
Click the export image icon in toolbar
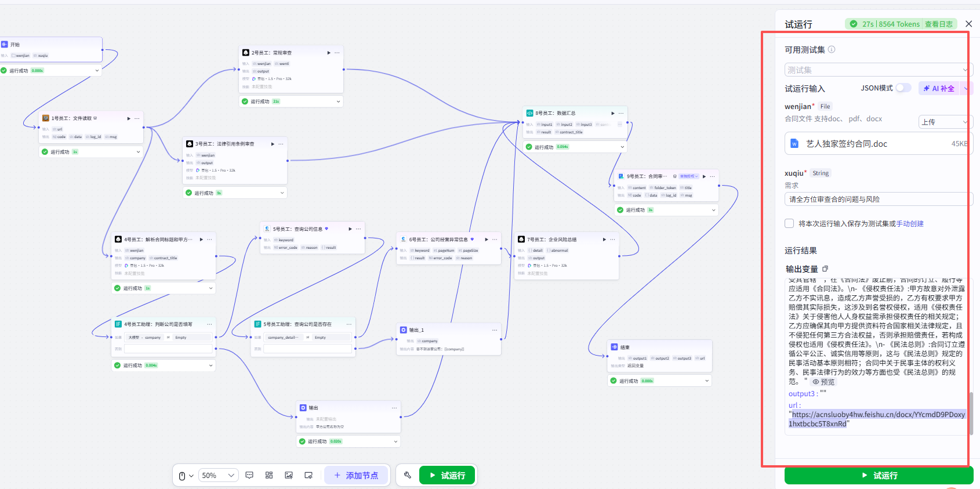click(289, 476)
